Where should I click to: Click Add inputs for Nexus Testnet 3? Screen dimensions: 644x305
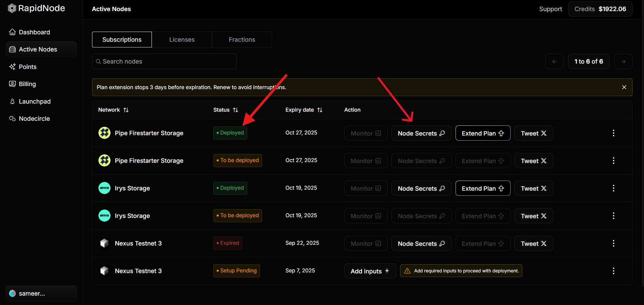click(370, 271)
